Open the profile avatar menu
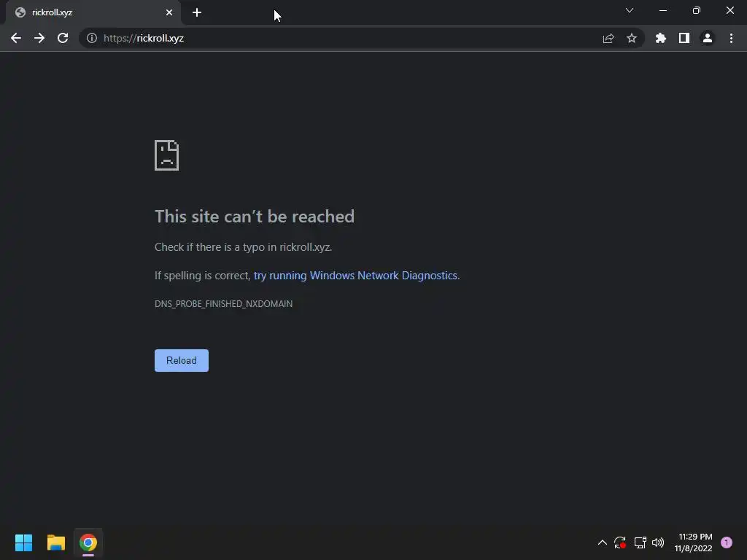This screenshot has width=747, height=560. click(708, 38)
